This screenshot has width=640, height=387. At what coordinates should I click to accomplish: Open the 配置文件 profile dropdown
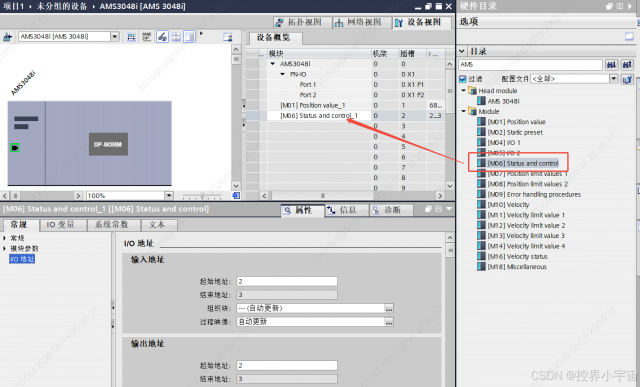[613, 79]
